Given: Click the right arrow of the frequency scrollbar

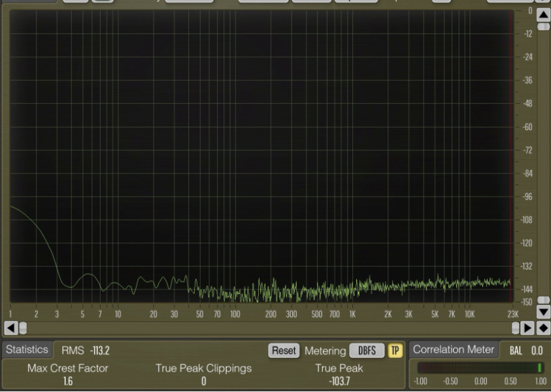Looking at the screenshot, I should point(529,327).
